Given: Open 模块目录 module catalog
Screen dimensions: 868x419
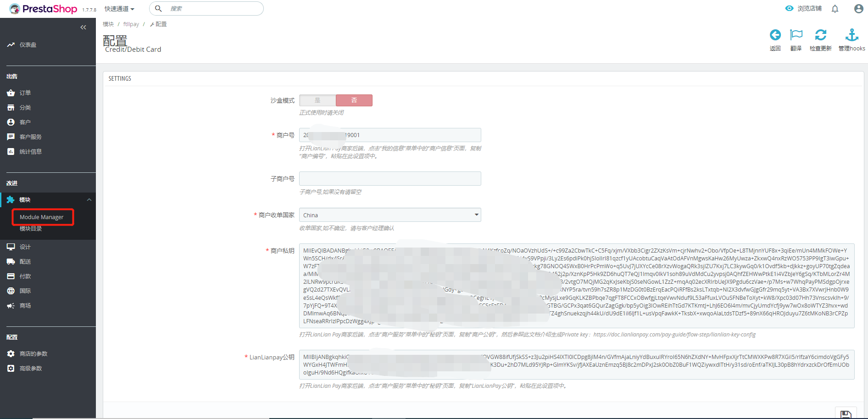Looking at the screenshot, I should click(31, 229).
